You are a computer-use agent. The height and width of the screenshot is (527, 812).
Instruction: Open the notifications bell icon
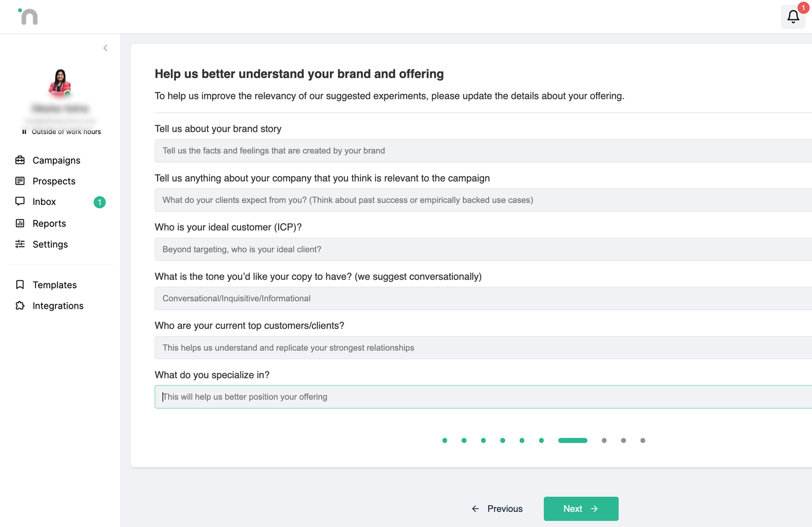[793, 17]
